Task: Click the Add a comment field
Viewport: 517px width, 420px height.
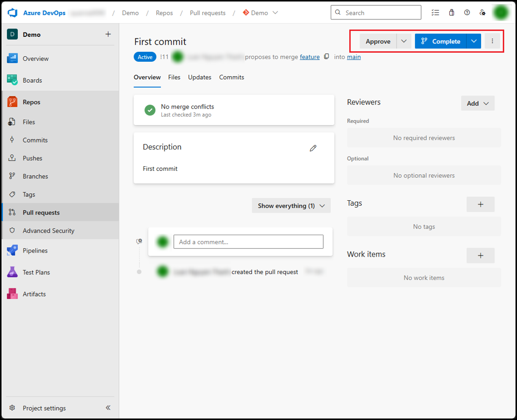Action: (248, 242)
